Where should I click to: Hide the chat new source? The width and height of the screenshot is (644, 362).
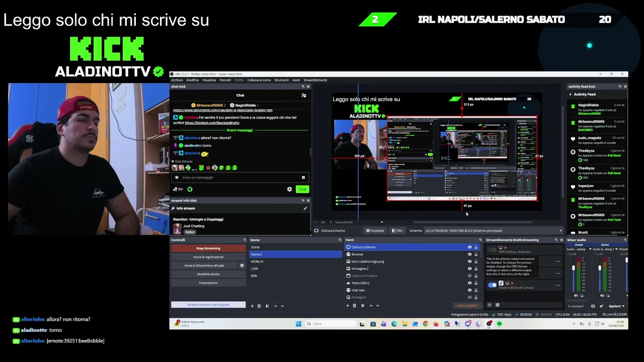[469, 290]
